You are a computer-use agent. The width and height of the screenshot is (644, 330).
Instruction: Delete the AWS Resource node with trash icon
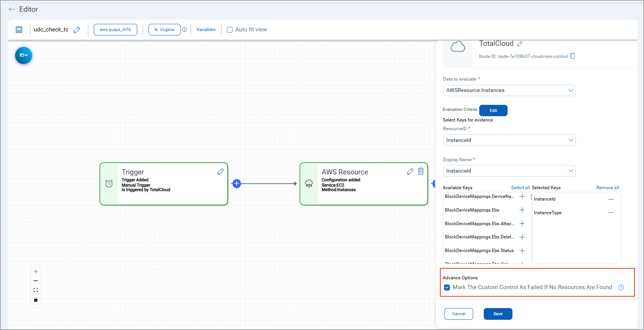tap(421, 171)
